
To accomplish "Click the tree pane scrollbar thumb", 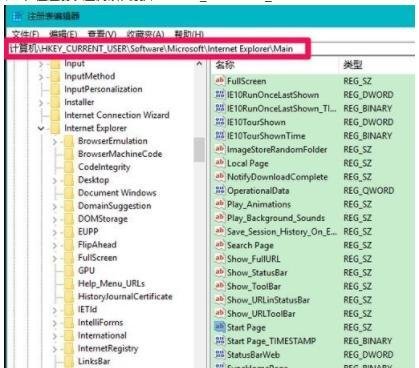I will (199, 149).
